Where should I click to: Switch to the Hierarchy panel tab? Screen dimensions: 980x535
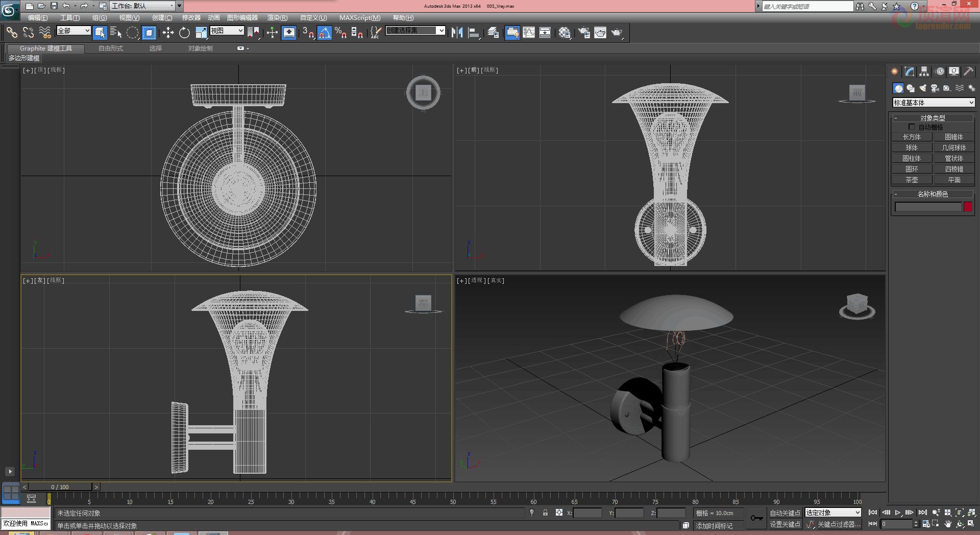tap(924, 71)
